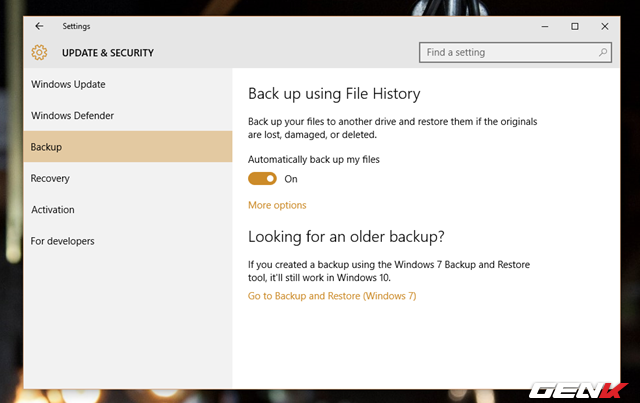Viewport: 640px width, 403px height.
Task: Open the Activation settings page
Action: [x=128, y=209]
